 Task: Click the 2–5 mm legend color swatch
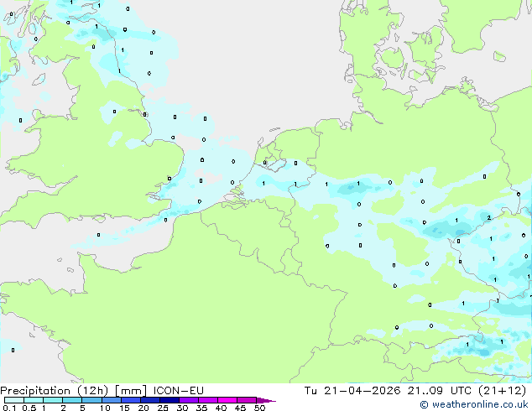pyautogui.click(x=72, y=400)
